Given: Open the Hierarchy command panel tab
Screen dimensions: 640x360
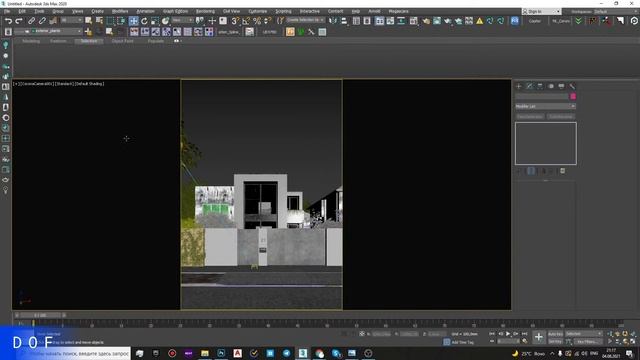Looking at the screenshot, I should pyautogui.click(x=540, y=86).
